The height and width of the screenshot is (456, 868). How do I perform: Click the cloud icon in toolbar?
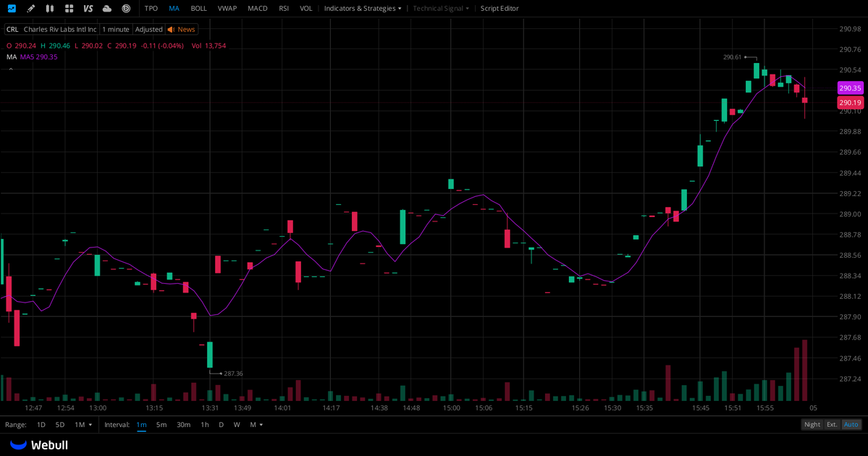click(107, 8)
